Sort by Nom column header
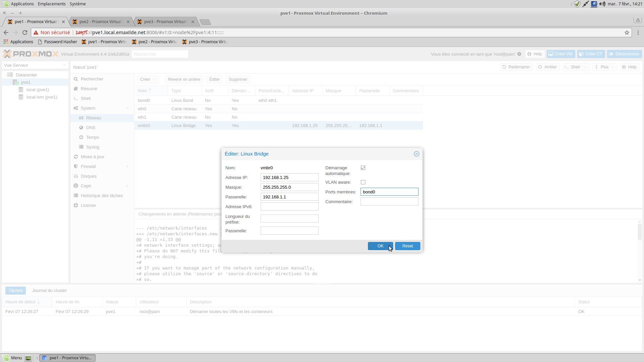This screenshot has height=362, width=644. click(151, 91)
